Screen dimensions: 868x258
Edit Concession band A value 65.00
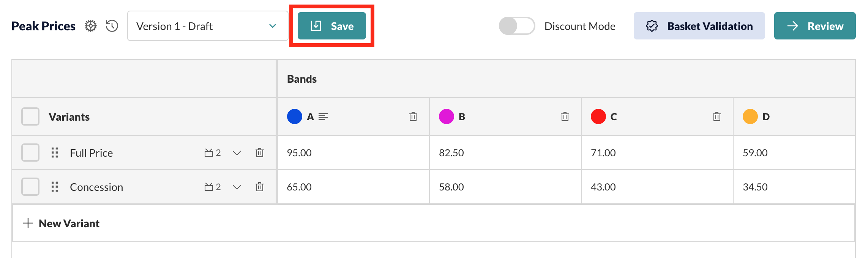click(x=354, y=187)
